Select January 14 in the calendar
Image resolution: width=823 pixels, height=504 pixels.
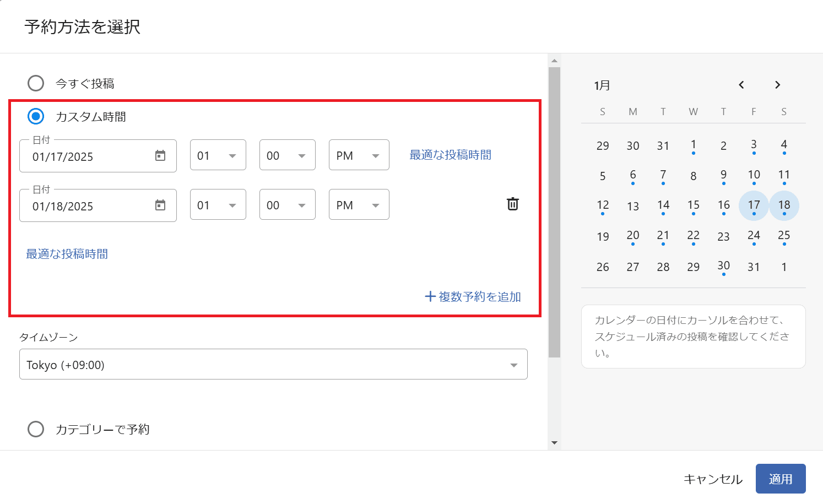tap(663, 205)
